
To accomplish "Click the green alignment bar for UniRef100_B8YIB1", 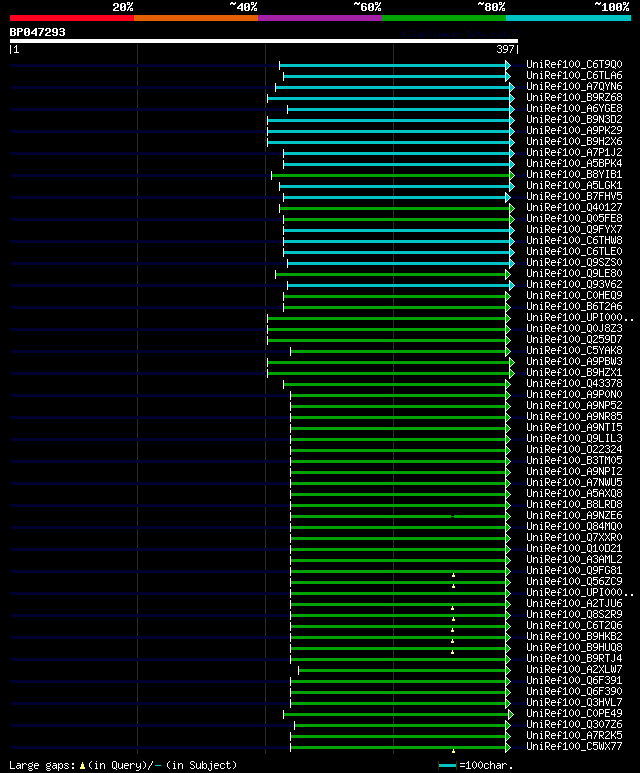I will [391, 176].
